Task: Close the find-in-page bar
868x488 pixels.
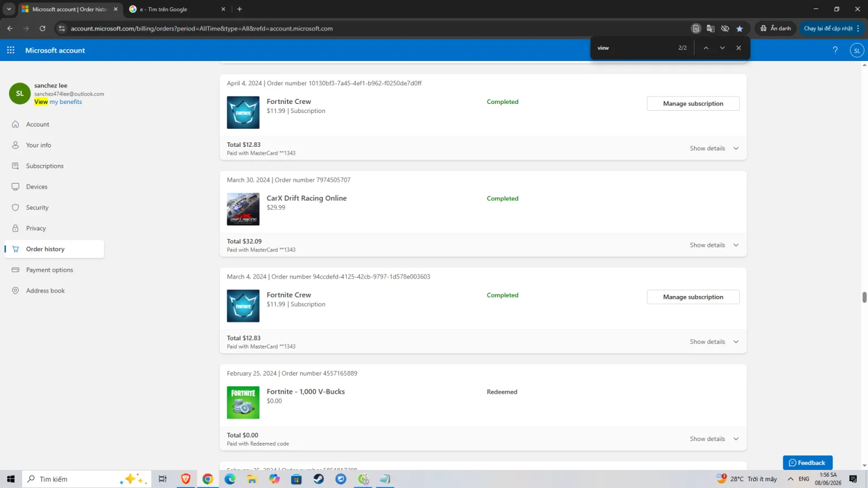Action: 739,48
